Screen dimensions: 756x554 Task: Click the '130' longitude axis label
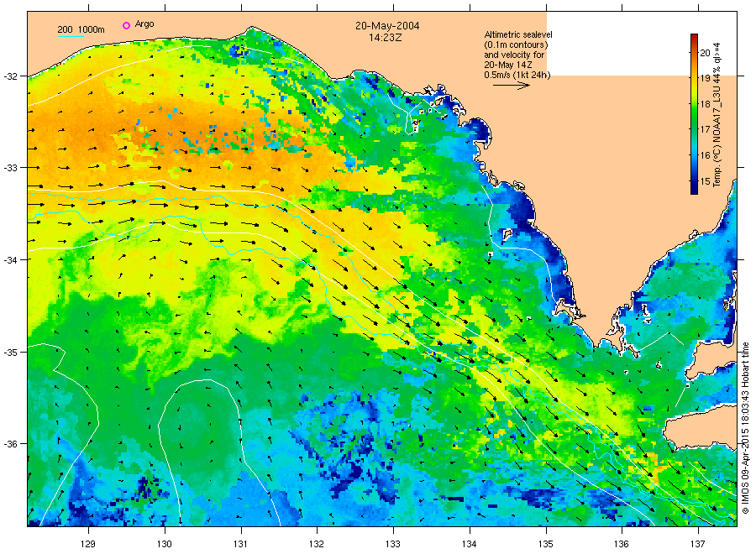(x=165, y=544)
